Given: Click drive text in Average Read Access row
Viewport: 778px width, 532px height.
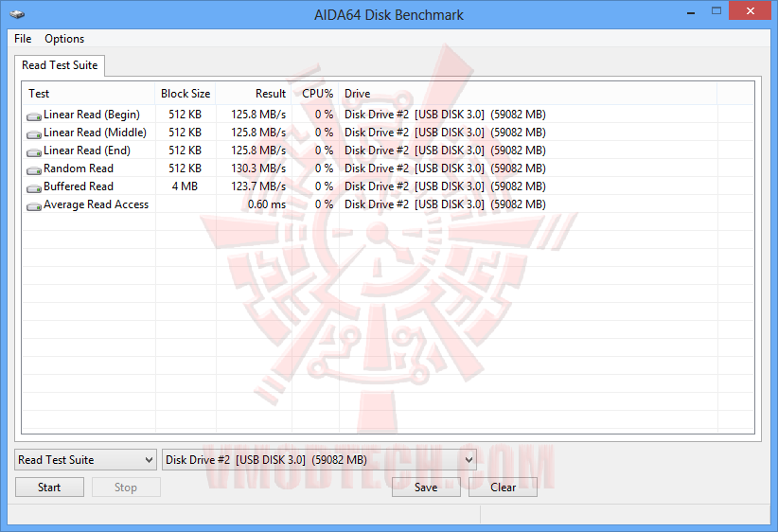Looking at the screenshot, I should (445, 204).
